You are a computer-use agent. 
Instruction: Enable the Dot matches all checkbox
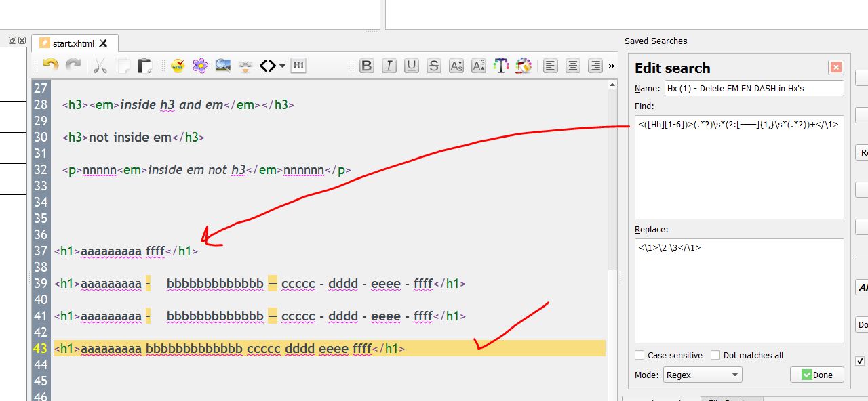[x=715, y=355]
